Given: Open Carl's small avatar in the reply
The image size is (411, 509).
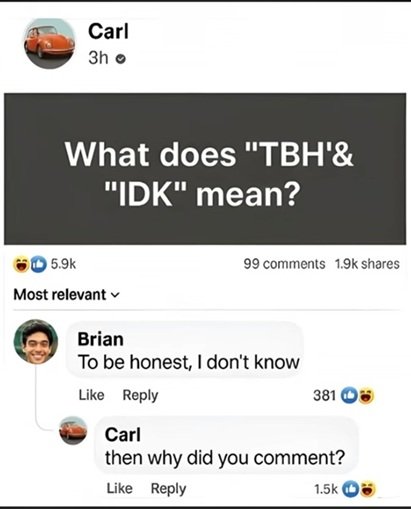Looking at the screenshot, I should (x=73, y=430).
